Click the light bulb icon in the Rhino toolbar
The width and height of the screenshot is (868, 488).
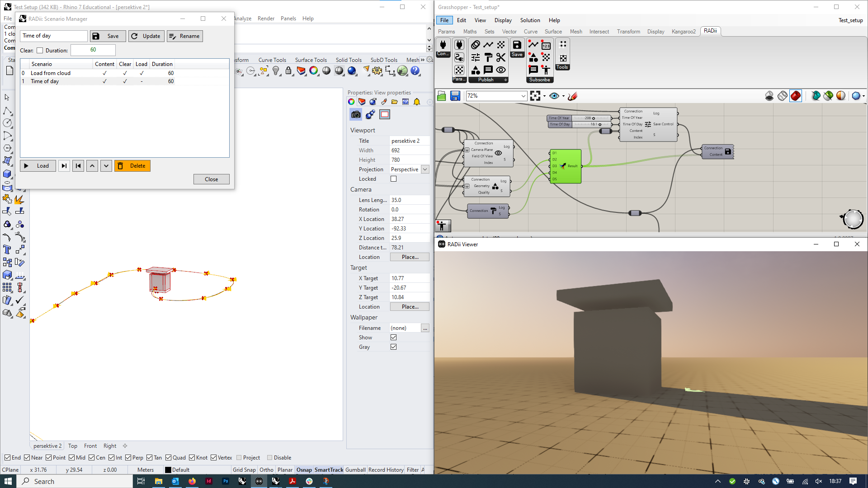276,70
